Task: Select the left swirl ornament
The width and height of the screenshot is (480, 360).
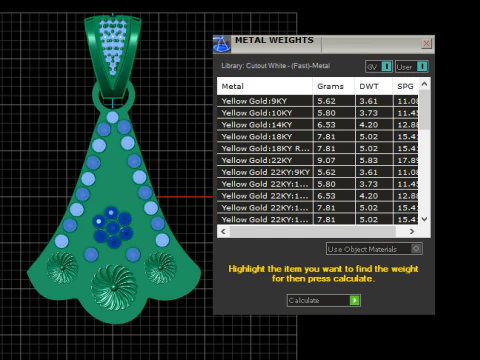Action: click(62, 268)
